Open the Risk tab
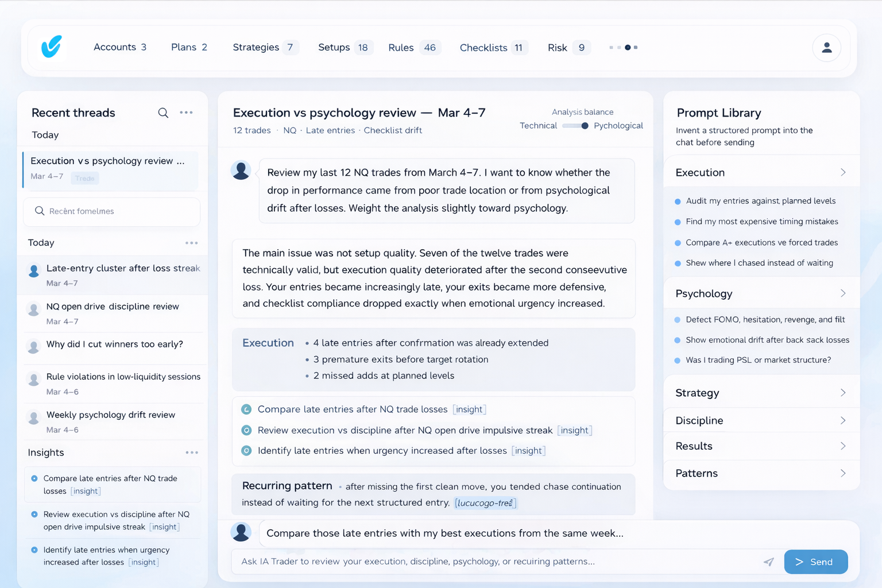This screenshot has width=882, height=588. 568,48
